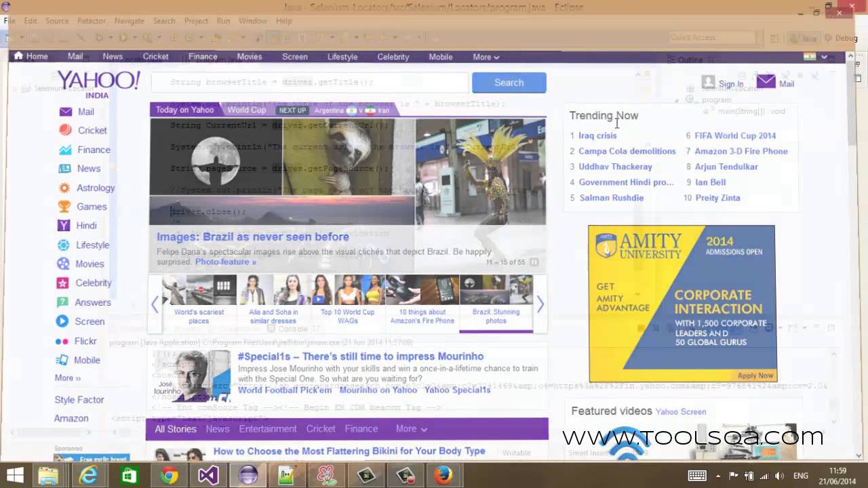This screenshot has height=488, width=868.
Task: Open the Iraq crisis trending link
Action: point(597,136)
